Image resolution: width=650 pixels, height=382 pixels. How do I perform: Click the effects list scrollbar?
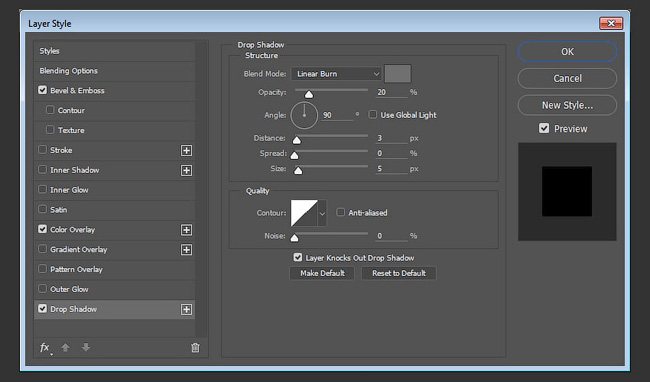click(201, 189)
